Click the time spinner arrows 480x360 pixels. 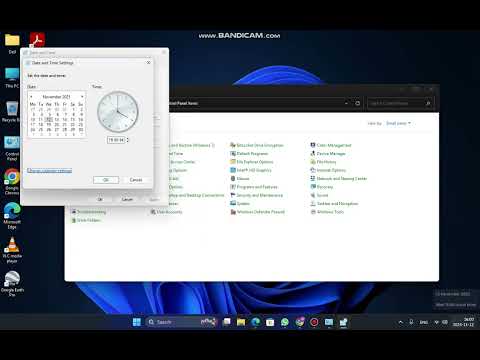[x=128, y=140]
